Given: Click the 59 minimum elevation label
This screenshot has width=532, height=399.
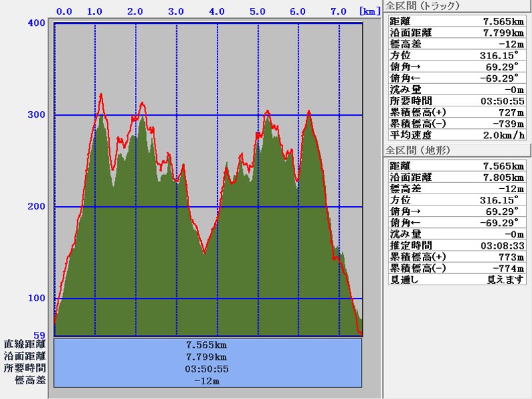Looking at the screenshot, I should (39, 335).
